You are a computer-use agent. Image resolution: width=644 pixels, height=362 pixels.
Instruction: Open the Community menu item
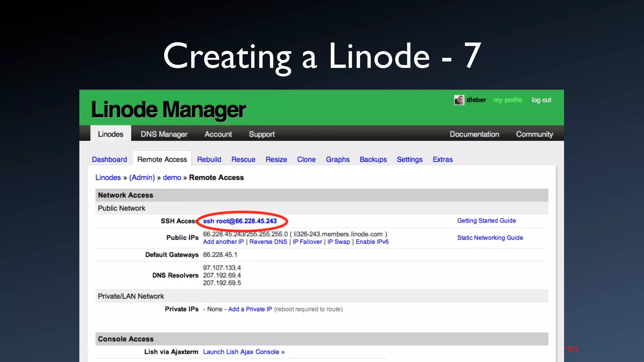(x=534, y=134)
